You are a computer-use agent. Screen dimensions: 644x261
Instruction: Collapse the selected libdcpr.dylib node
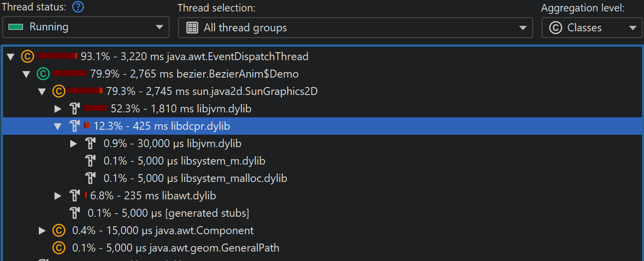58,126
